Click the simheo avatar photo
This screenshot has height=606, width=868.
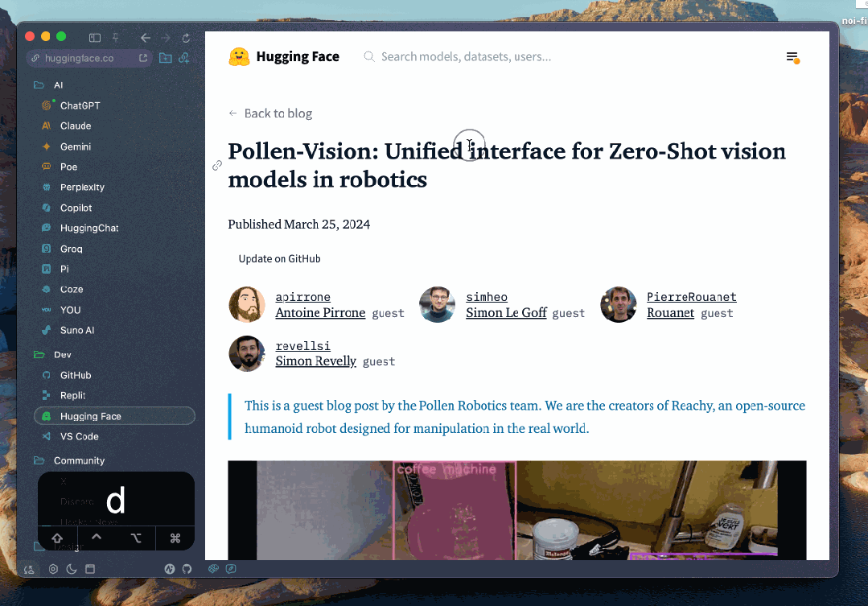point(438,305)
